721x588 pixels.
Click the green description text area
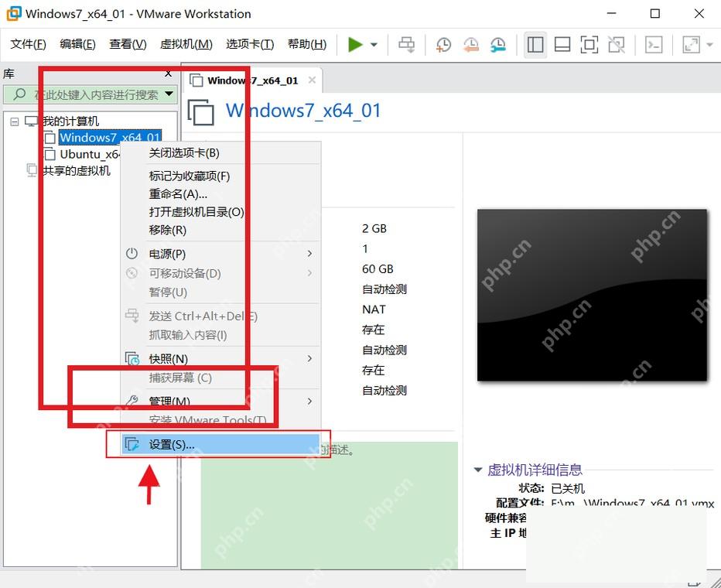[x=330, y=506]
